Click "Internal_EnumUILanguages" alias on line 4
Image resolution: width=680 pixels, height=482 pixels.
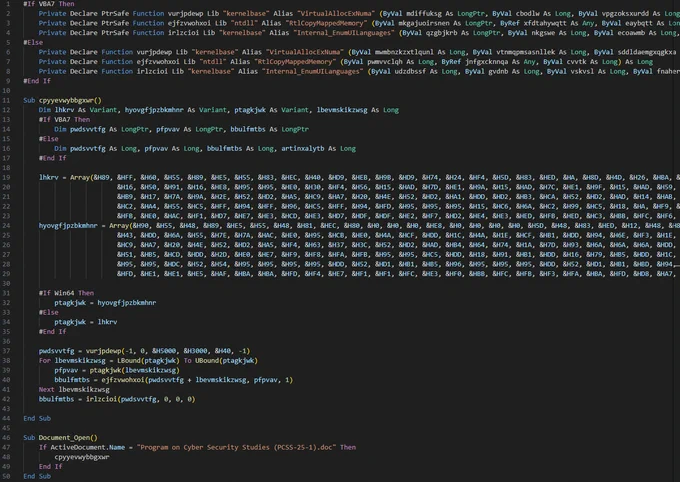tap(343, 33)
